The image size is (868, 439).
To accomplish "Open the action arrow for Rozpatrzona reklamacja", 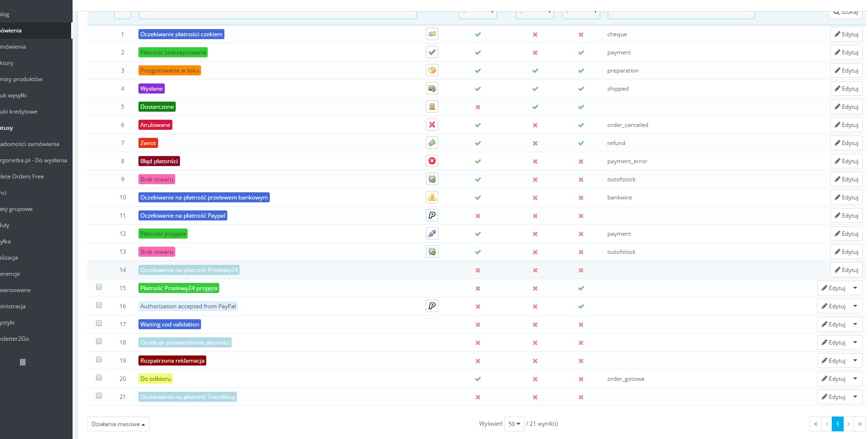I will (x=856, y=360).
